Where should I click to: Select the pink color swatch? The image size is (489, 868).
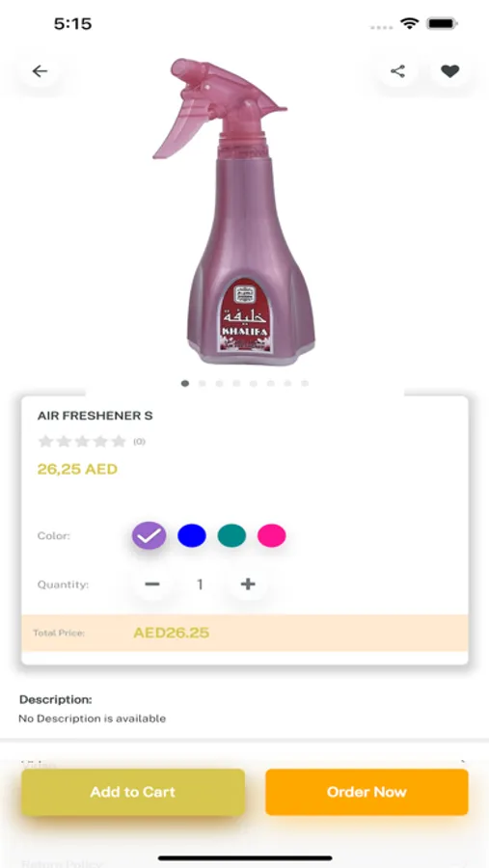271,535
